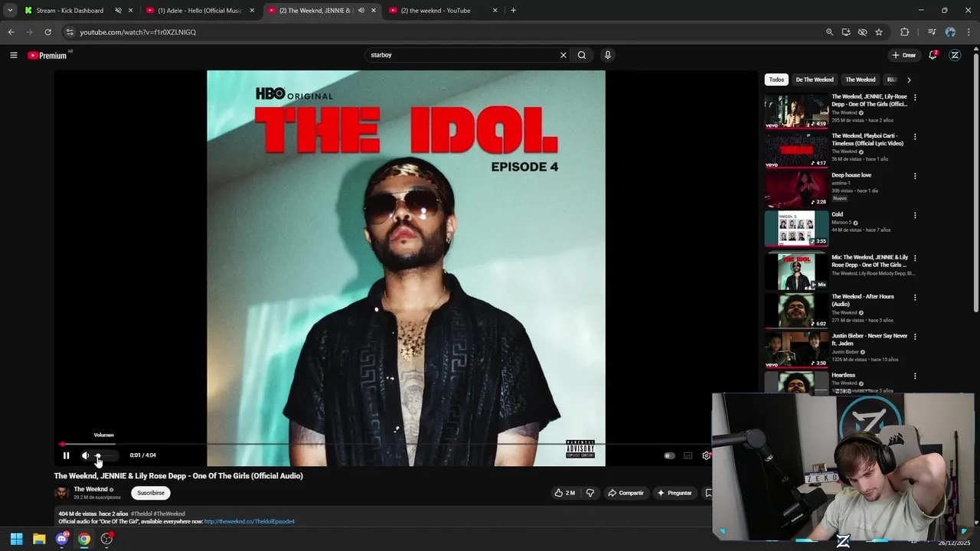This screenshot has width=980, height=551.
Task: Open Justin Bieber - Never Say Never title
Action: point(869,339)
